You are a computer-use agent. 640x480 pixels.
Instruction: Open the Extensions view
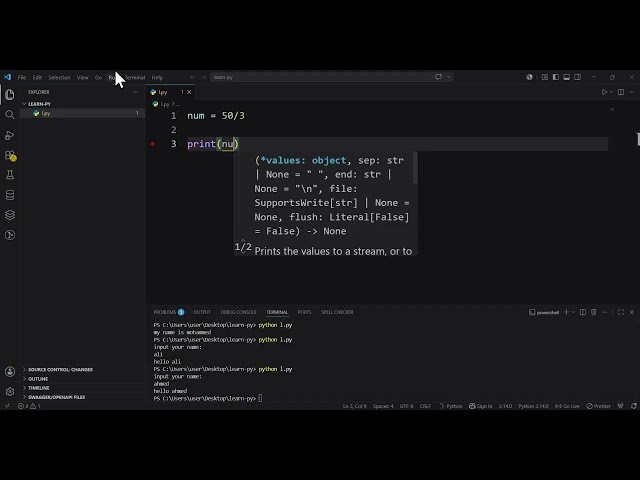pyautogui.click(x=10, y=155)
